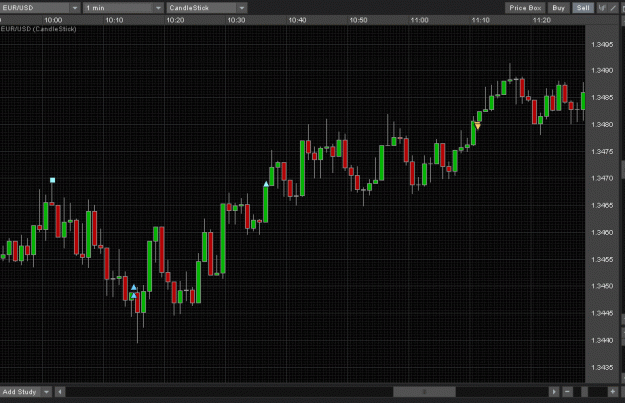Click the scroll-left arrow on chart scrollbar
The width and height of the screenshot is (625, 403).
pos(60,392)
